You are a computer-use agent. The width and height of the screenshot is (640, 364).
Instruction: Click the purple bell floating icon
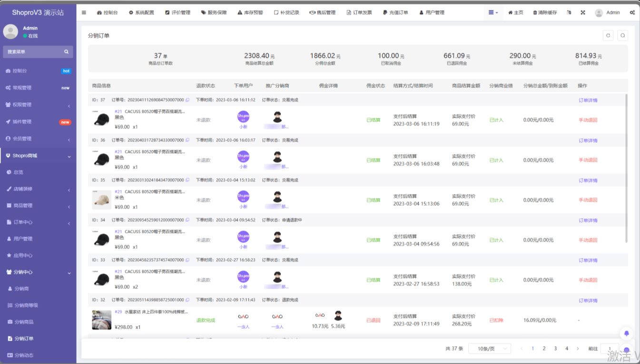pos(626,333)
